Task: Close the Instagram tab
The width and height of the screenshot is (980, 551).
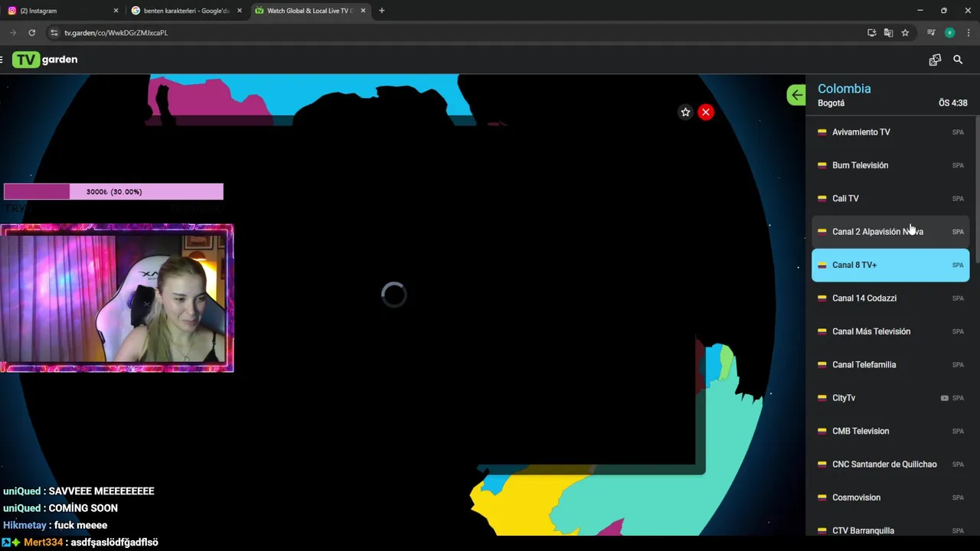Action: [116, 11]
